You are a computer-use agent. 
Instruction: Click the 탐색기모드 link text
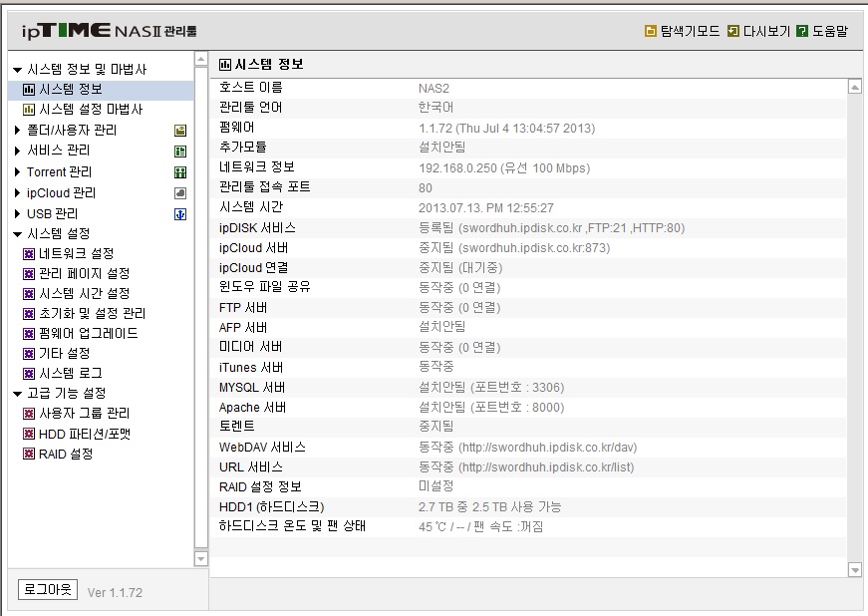(690, 31)
